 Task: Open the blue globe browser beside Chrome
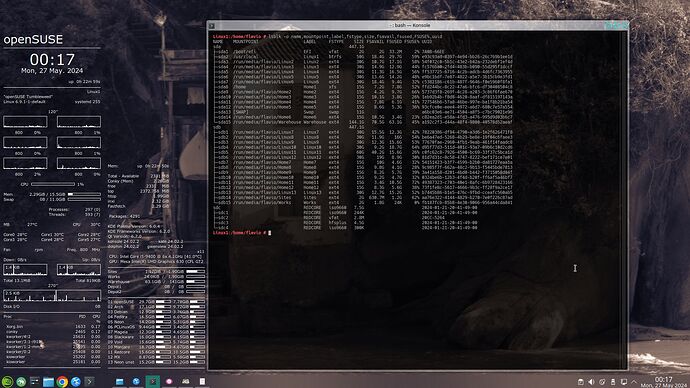coord(76,381)
